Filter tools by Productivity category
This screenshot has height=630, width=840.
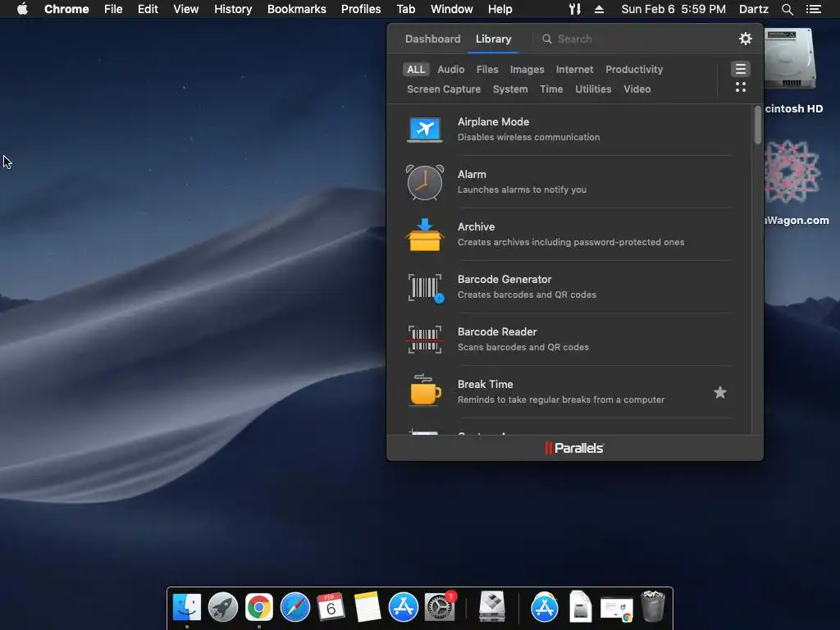pos(634,69)
